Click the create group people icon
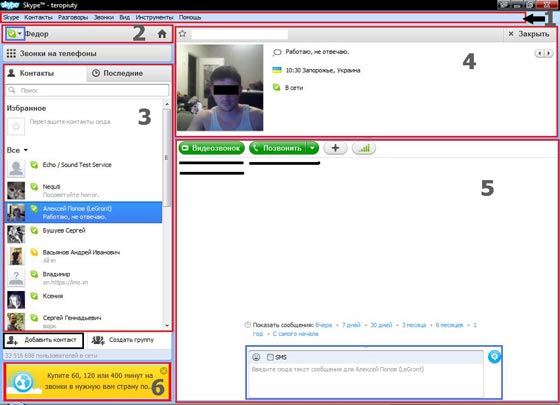The height and width of the screenshot is (405, 560). click(98, 340)
